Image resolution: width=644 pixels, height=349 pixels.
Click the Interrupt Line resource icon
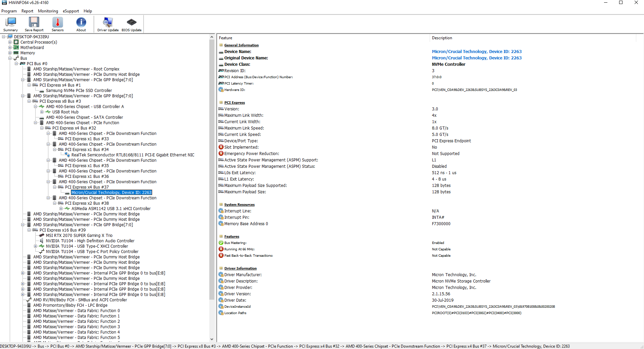pos(221,211)
